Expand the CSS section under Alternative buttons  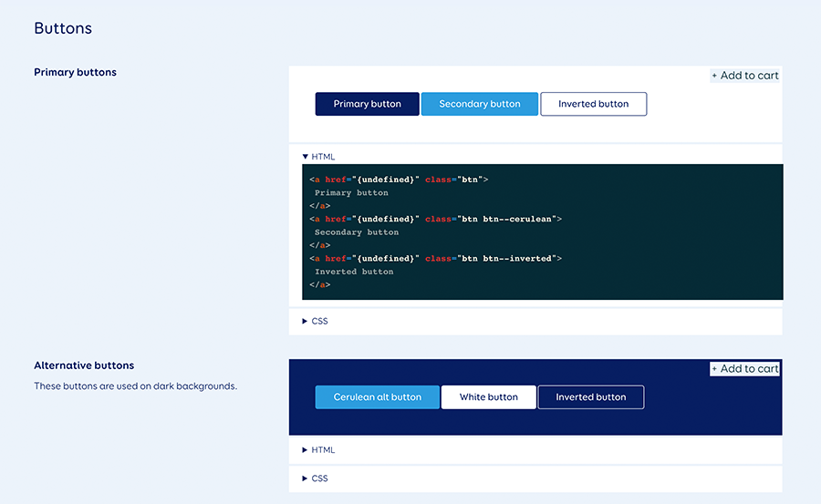coord(315,478)
